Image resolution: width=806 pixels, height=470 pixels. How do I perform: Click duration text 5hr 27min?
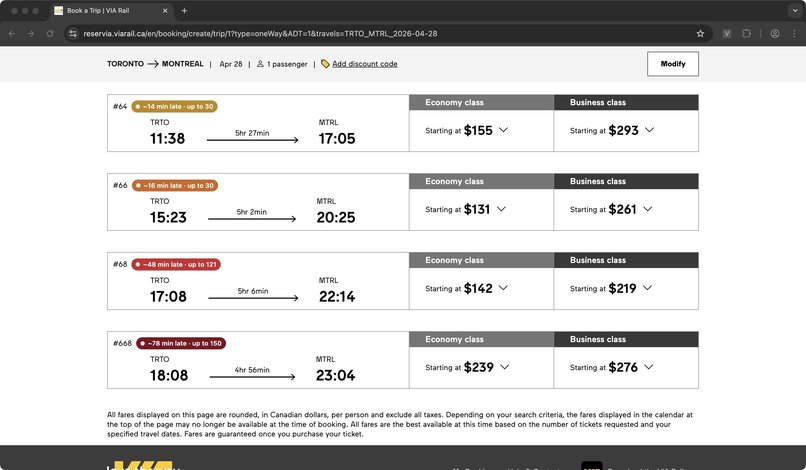coord(252,133)
